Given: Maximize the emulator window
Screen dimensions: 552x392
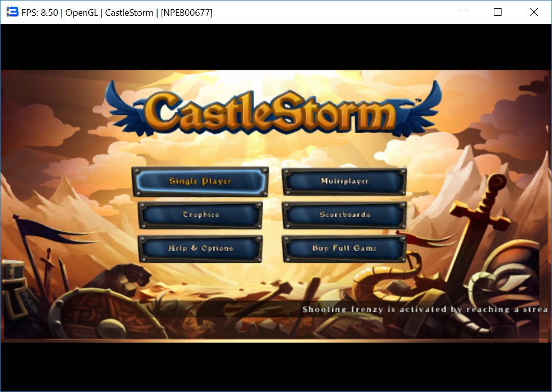Looking at the screenshot, I should coord(497,12).
